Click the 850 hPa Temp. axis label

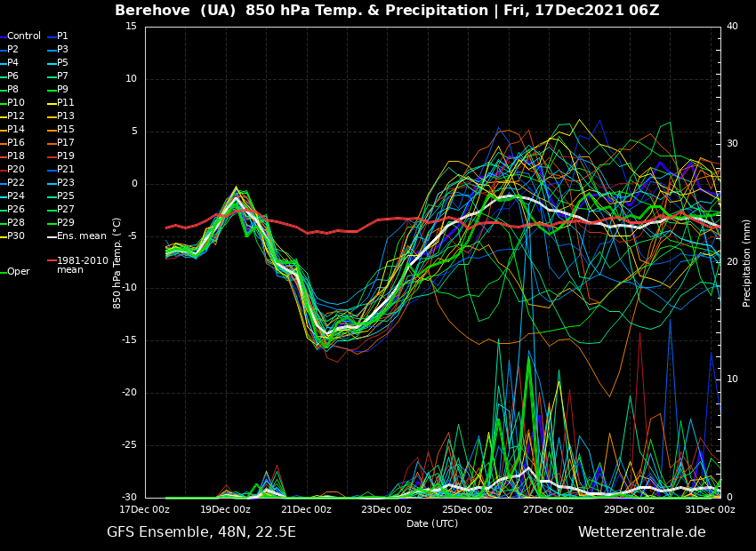(x=117, y=263)
